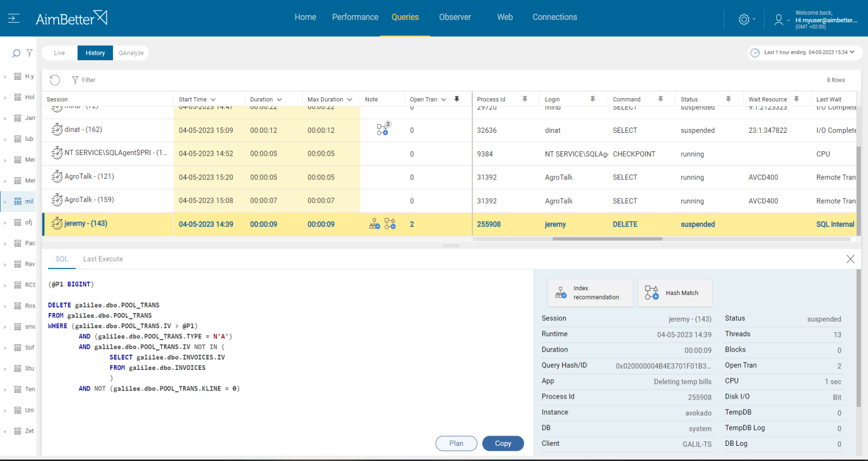
Task: Select the RCS server icon in sidebar
Action: (18, 285)
